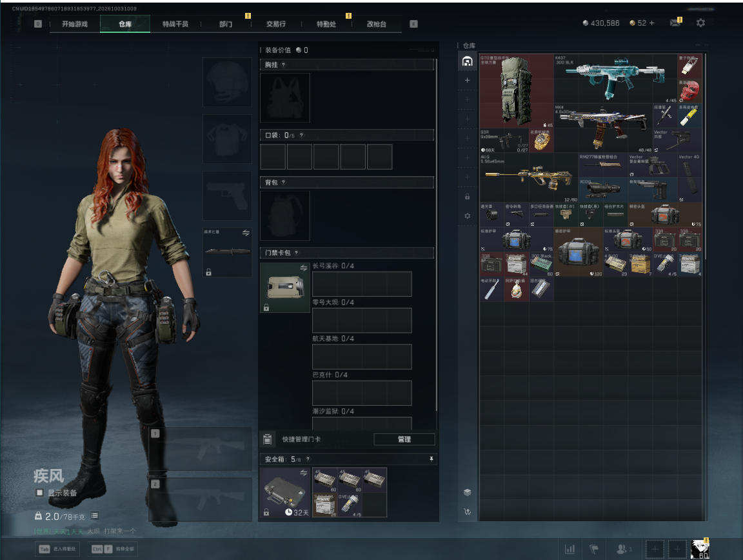Open the stash sidebar gear settings
Viewport: 743px width, 560px height.
[467, 215]
